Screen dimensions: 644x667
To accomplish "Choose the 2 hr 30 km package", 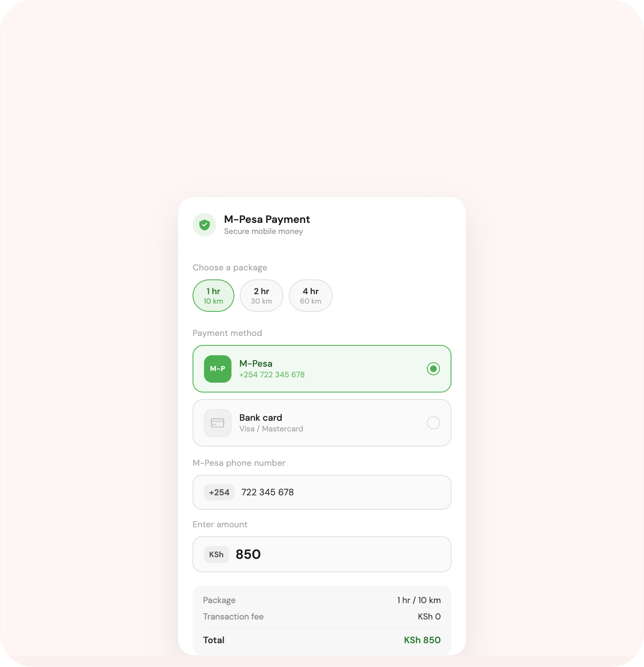I will pyautogui.click(x=261, y=296).
